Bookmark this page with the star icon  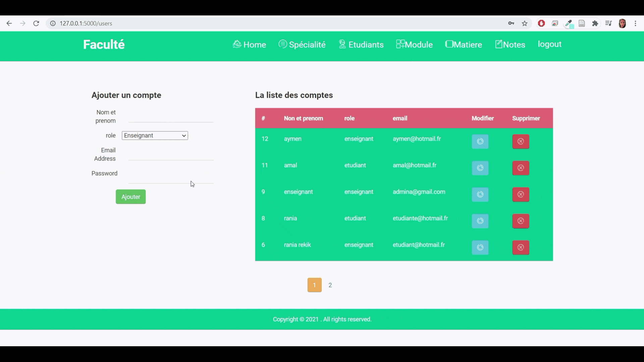(525, 23)
